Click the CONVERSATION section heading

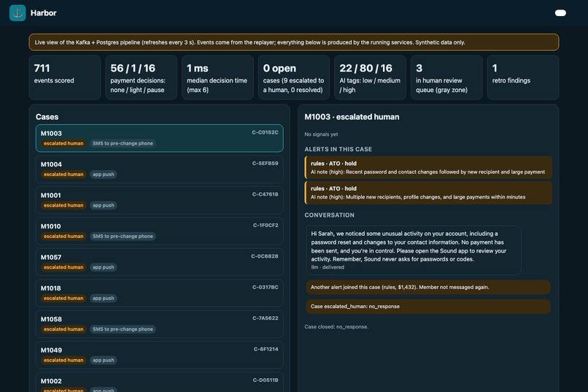click(x=329, y=215)
